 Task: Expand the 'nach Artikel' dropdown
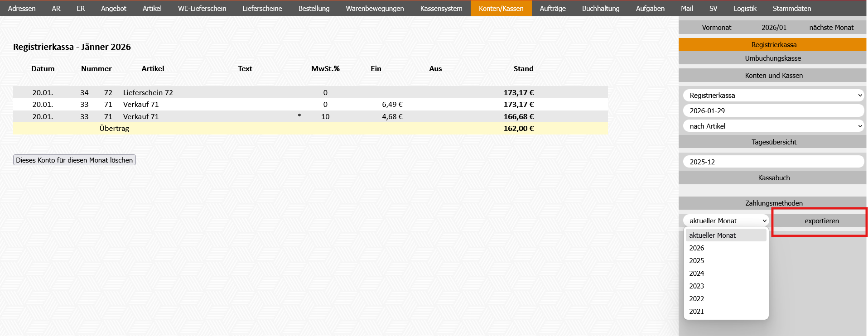pyautogui.click(x=773, y=126)
